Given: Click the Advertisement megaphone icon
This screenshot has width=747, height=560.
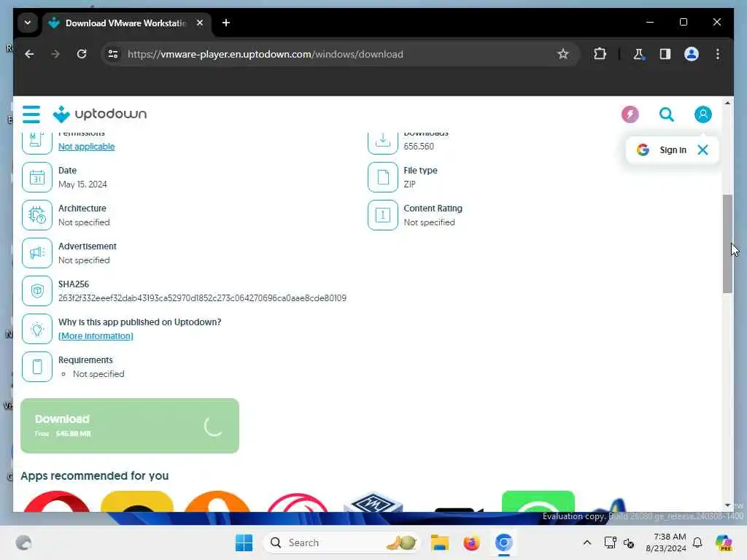Looking at the screenshot, I should [x=37, y=253].
